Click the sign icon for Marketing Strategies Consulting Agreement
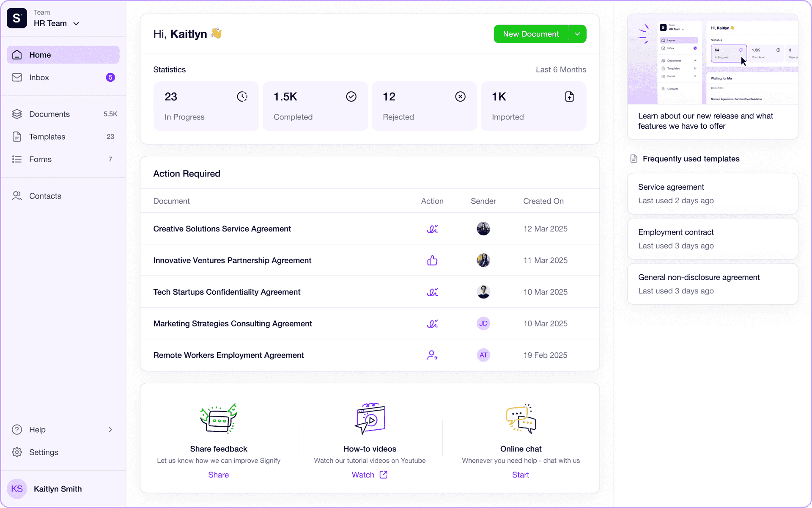 tap(432, 323)
